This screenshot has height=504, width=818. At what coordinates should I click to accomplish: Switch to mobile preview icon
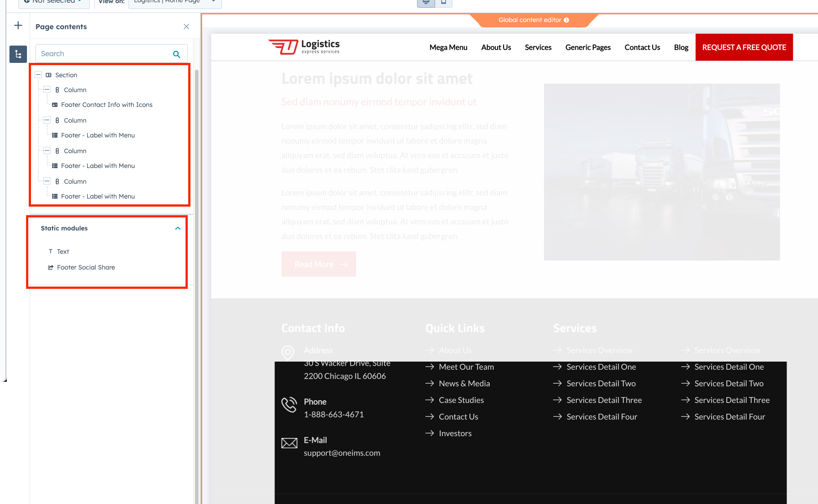443,2
